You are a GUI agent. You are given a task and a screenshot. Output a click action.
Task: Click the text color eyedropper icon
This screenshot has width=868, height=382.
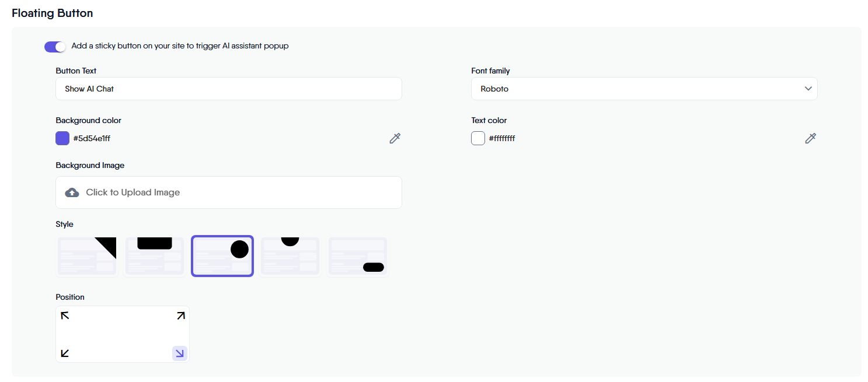[810, 138]
